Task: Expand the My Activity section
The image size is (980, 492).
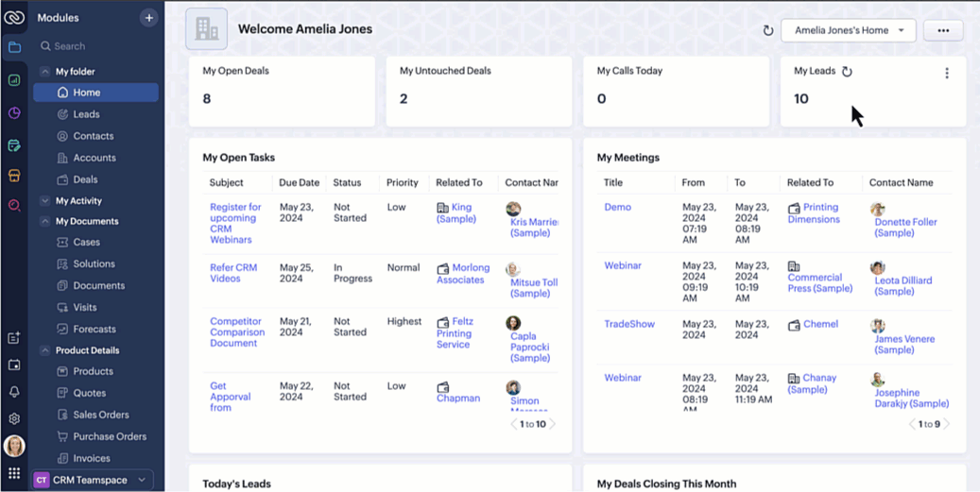Action: tap(44, 201)
